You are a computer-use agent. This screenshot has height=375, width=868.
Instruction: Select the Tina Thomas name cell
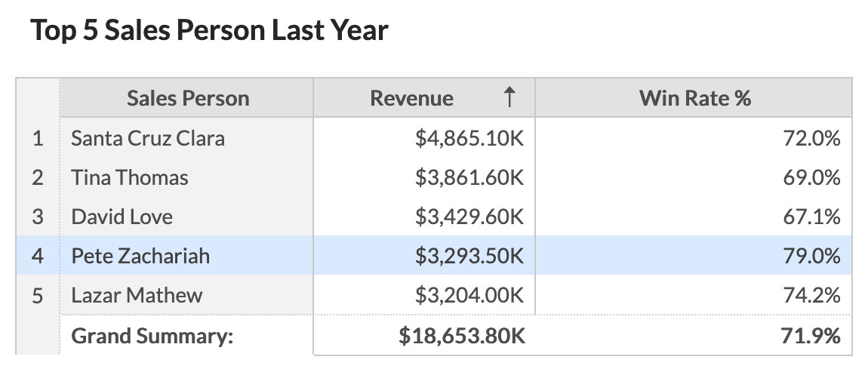(x=130, y=178)
